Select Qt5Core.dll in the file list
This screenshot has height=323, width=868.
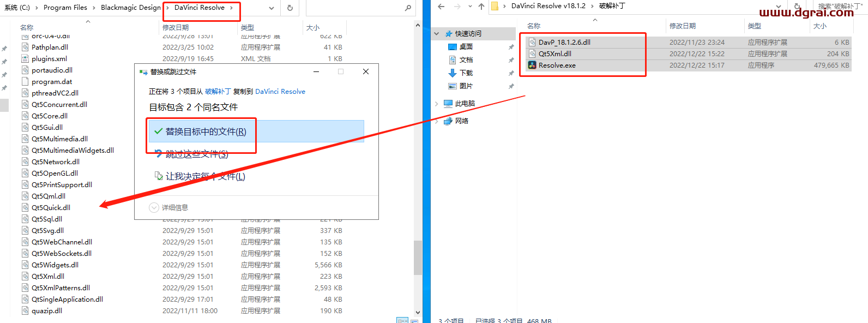[x=50, y=116]
